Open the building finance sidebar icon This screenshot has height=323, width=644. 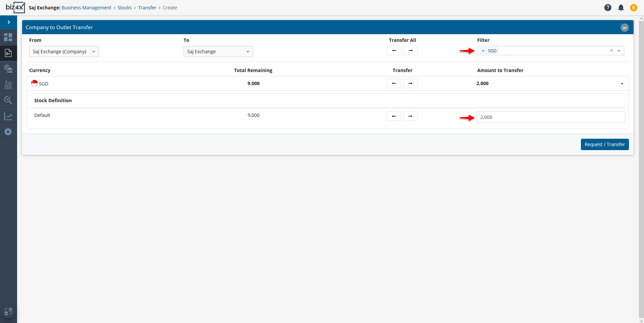point(8,84)
